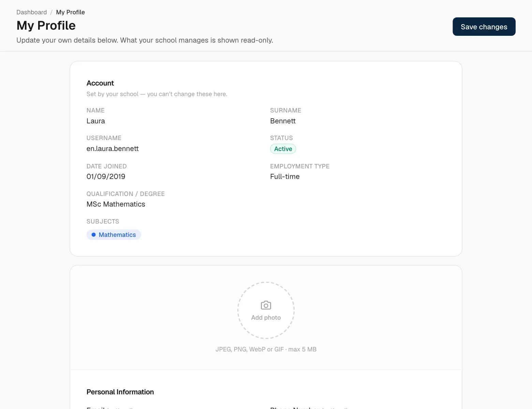Viewport: 532px width, 409px height.
Task: Click the Update your own details subtitle
Action: (x=145, y=40)
